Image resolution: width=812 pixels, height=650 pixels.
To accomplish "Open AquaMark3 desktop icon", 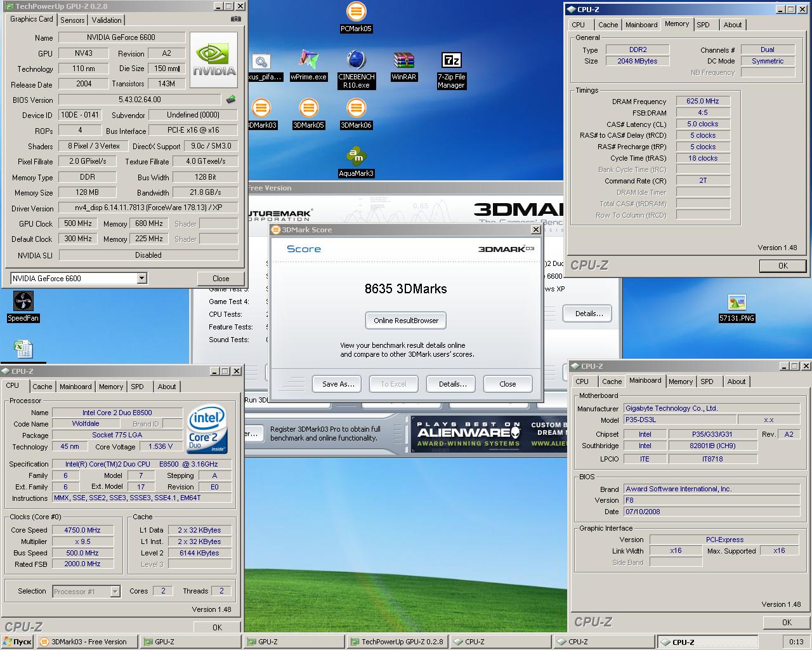I will [x=356, y=162].
